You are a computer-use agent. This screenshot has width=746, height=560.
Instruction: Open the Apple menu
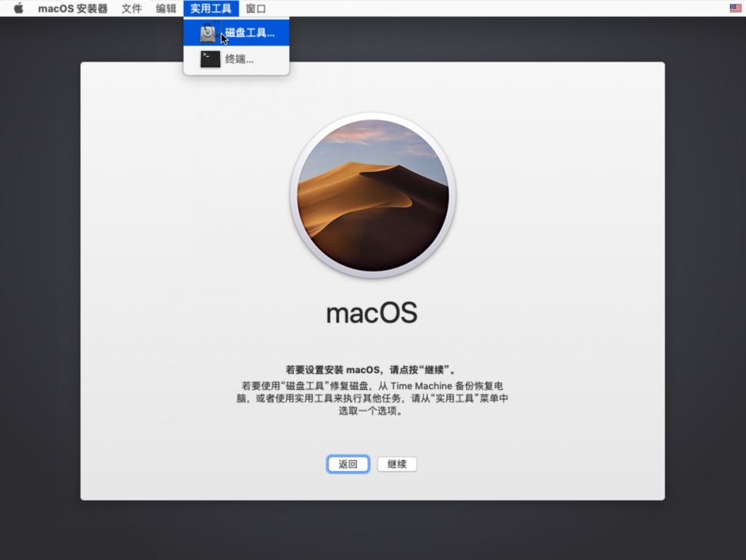pos(18,8)
